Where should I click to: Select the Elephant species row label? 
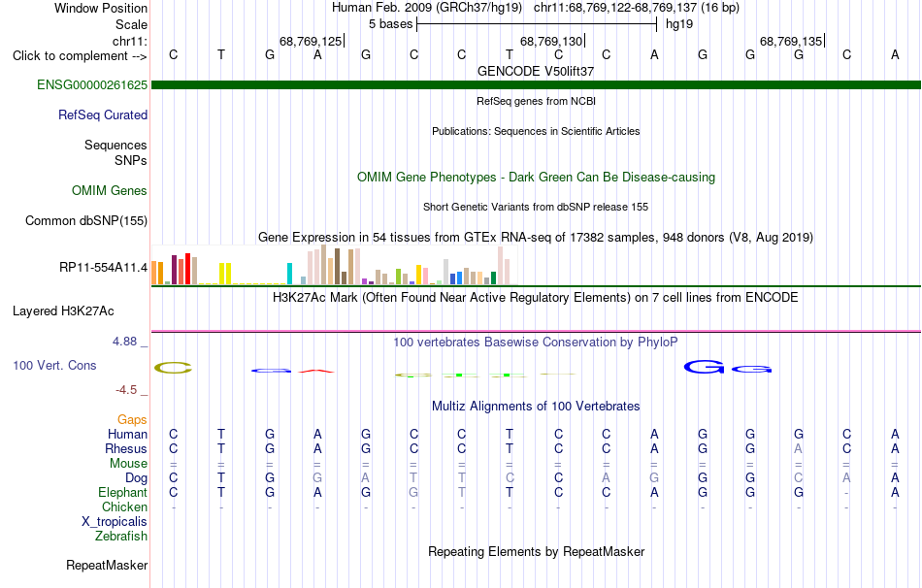coord(122,492)
